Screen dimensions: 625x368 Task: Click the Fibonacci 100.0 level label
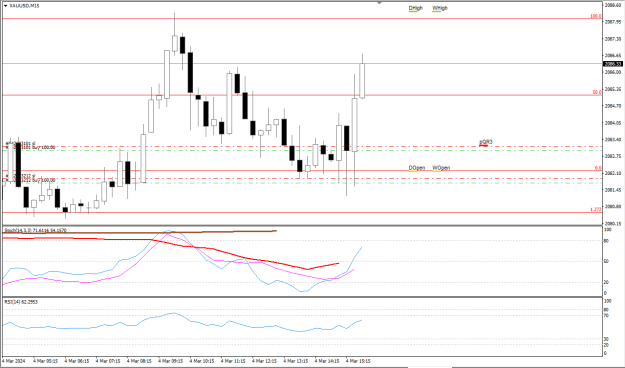click(x=596, y=16)
